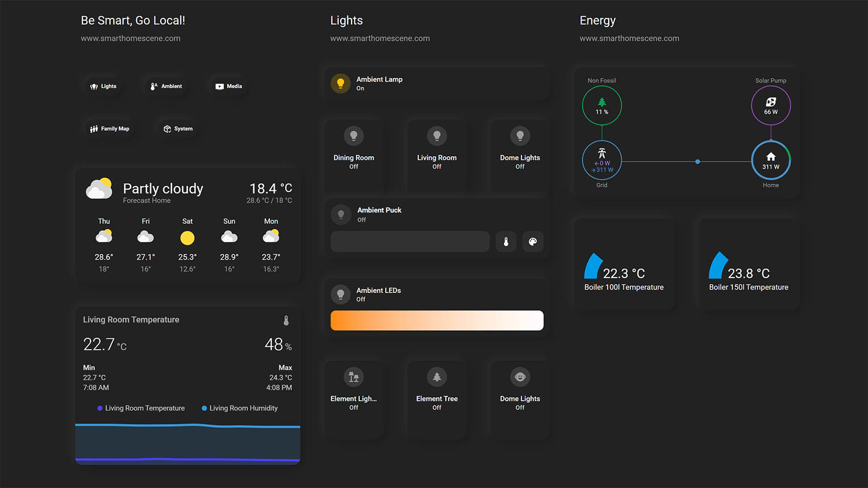Image resolution: width=868 pixels, height=488 pixels.
Task: Open the Media navigation chip
Action: [228, 86]
